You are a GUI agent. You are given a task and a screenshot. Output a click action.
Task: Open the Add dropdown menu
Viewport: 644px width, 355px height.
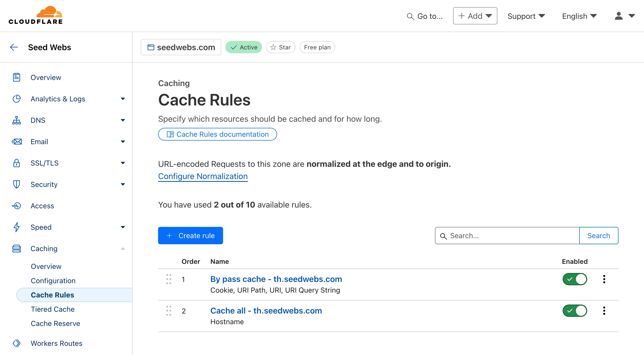(x=475, y=16)
